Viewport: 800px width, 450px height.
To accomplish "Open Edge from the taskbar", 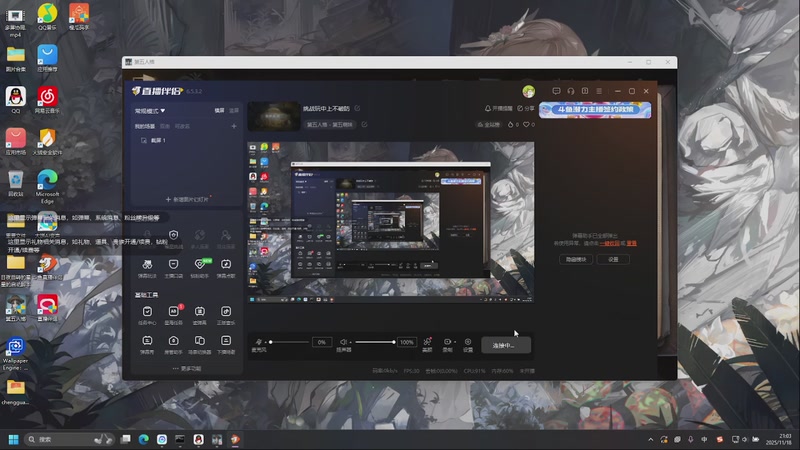I will [144, 439].
